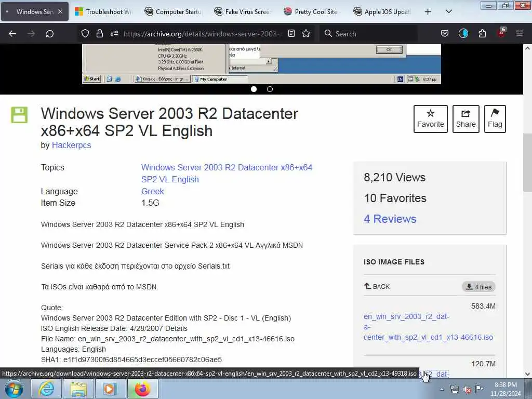This screenshot has height=399, width=532.
Task: Open the Extensions puzzle icon
Action: tap(482, 34)
